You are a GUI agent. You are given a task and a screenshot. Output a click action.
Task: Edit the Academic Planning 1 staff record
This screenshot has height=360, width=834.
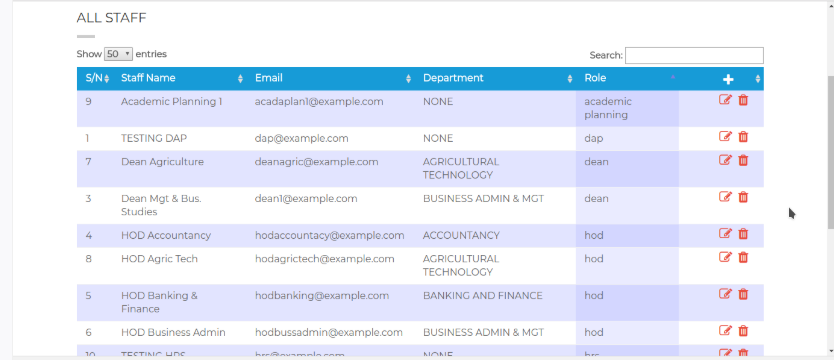click(x=725, y=99)
